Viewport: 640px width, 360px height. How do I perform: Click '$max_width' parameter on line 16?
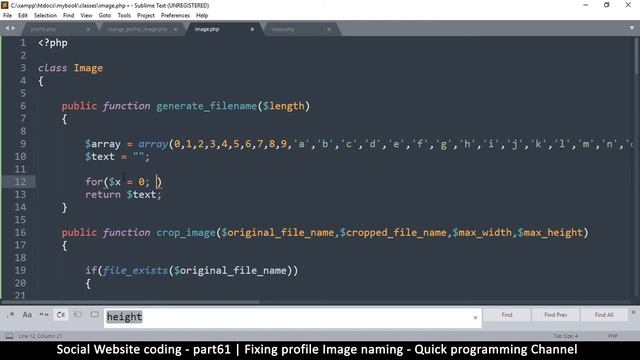coord(482,233)
